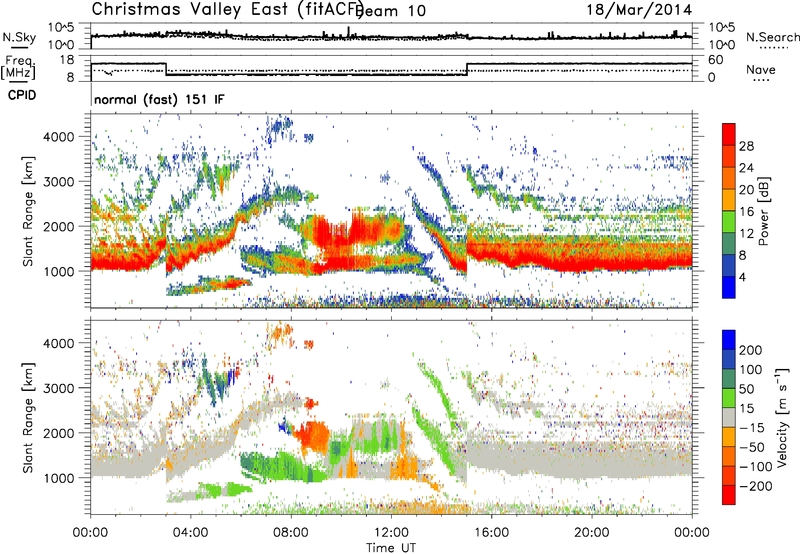Click the red-orange negative velocity patch near 09:00 UT

point(311,436)
